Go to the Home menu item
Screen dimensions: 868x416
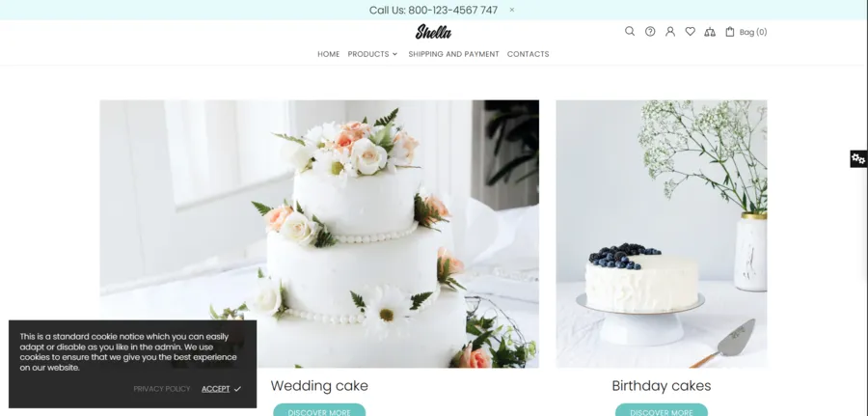[328, 54]
